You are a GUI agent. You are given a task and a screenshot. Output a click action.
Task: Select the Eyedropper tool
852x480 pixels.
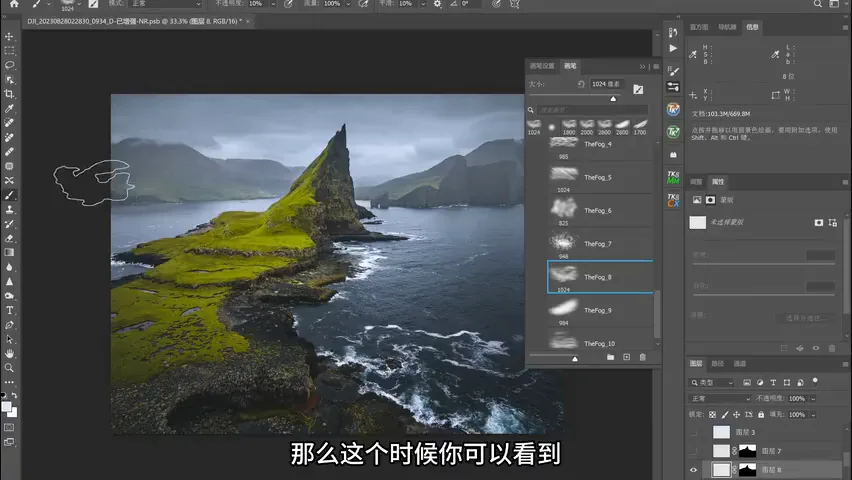click(x=9, y=109)
